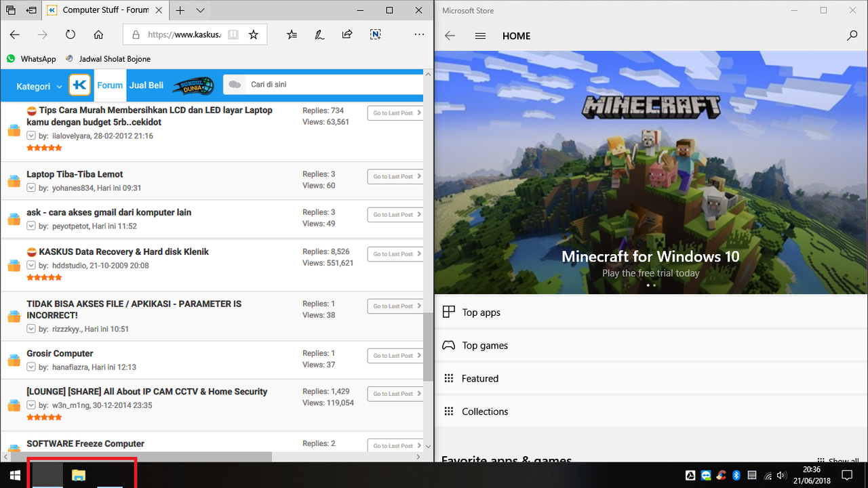868x488 pixels.
Task: Open the OneNote clipper extension icon
Action: (x=376, y=35)
